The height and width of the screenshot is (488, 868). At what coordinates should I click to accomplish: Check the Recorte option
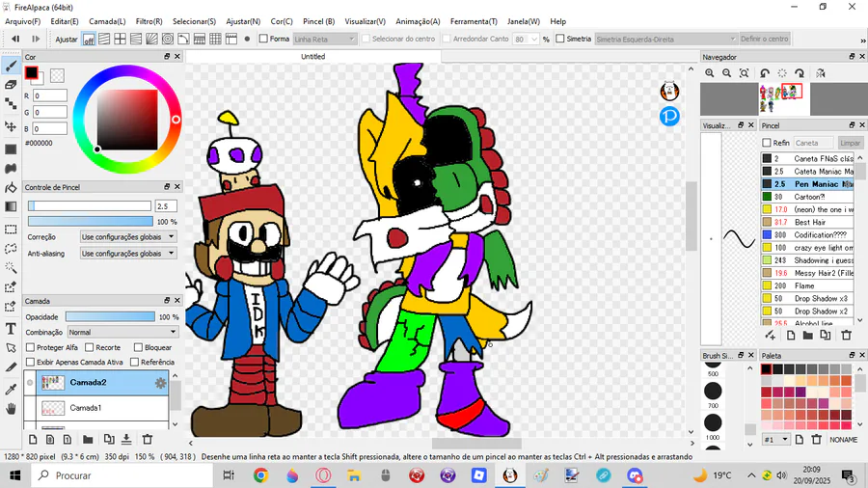[x=89, y=347]
